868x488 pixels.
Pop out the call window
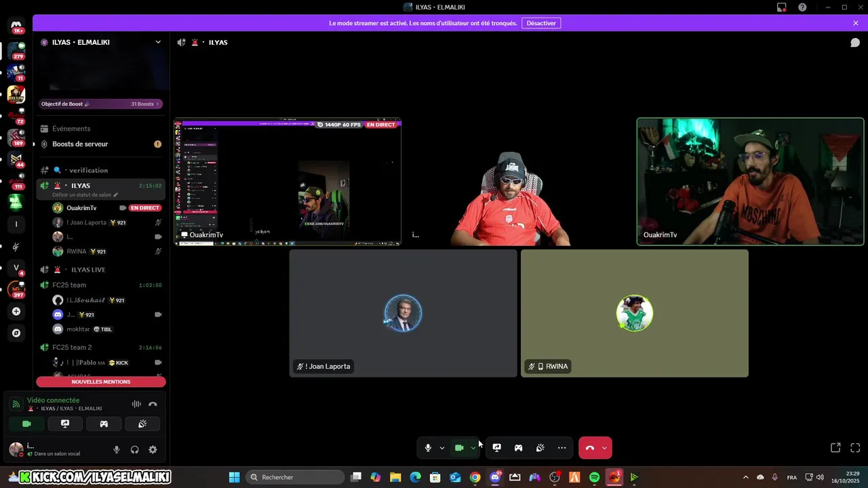[835, 448]
